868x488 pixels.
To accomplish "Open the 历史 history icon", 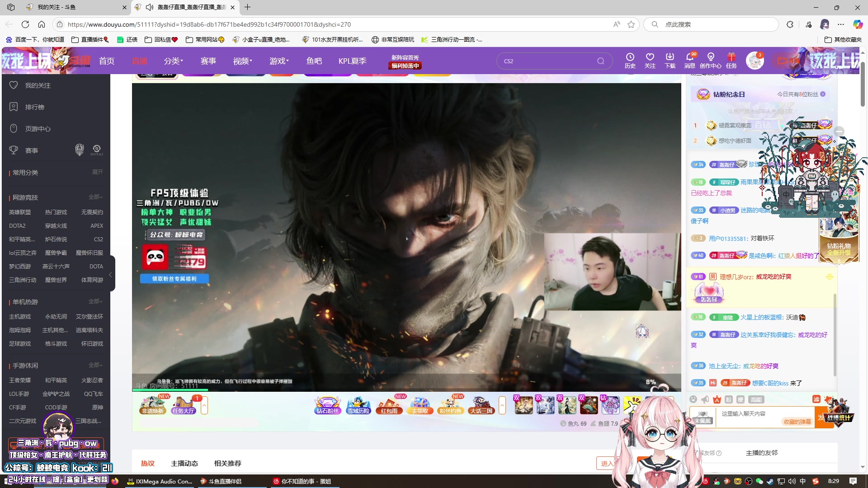I will 630,61.
